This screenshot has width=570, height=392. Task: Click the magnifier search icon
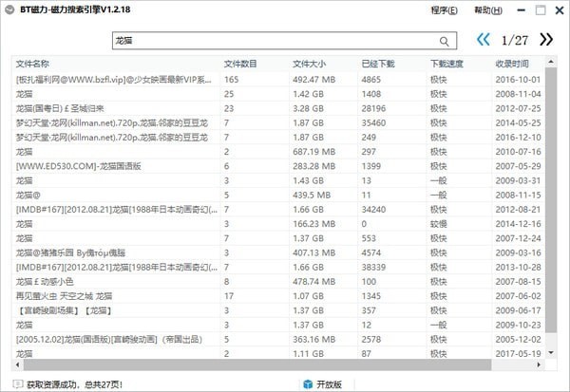(x=444, y=42)
